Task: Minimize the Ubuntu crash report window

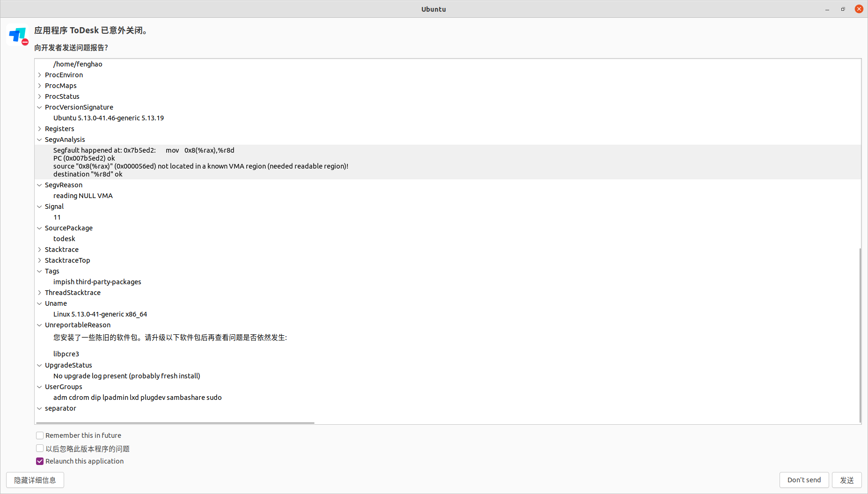Action: (827, 9)
